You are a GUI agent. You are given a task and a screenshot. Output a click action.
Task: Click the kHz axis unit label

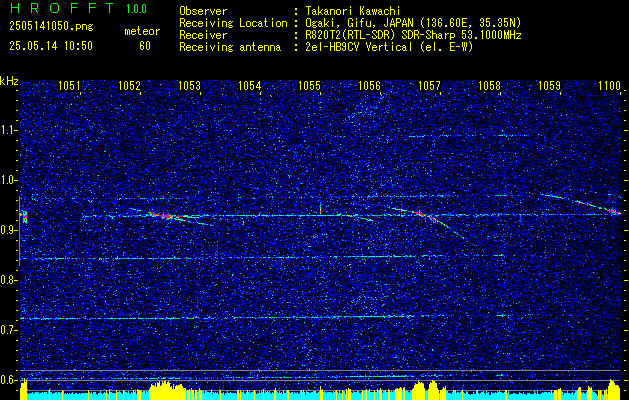point(9,81)
